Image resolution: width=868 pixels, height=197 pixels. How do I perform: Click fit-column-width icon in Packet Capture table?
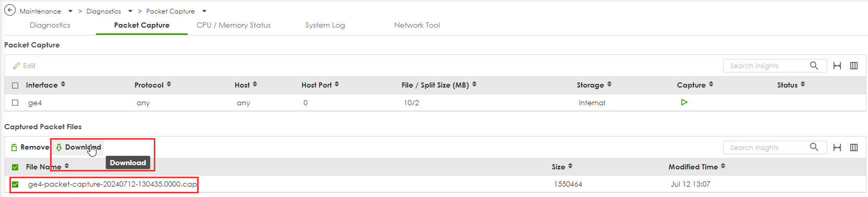(837, 66)
